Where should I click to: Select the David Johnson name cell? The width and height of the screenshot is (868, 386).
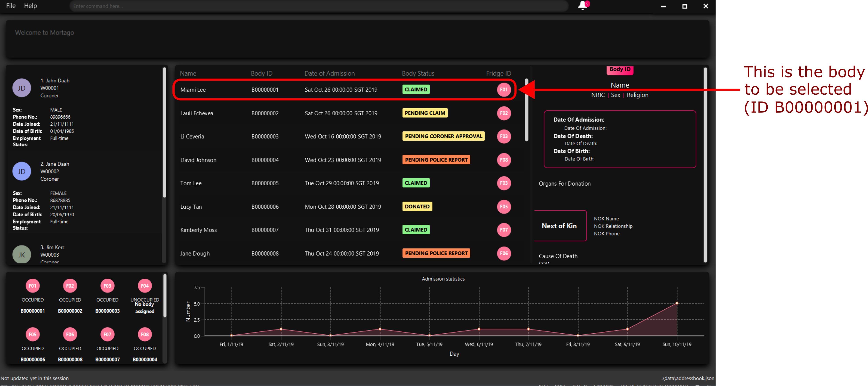point(198,160)
